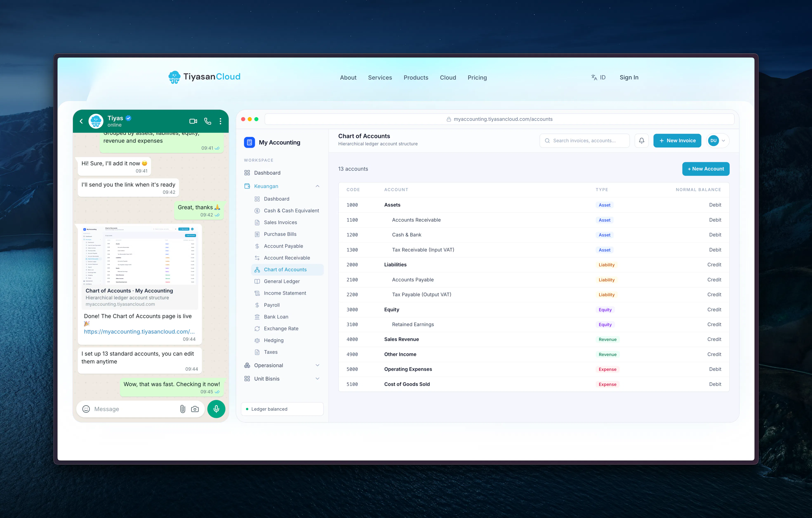Switch language with the ID translate icon
Screen dimensions: 812x518
coord(598,77)
